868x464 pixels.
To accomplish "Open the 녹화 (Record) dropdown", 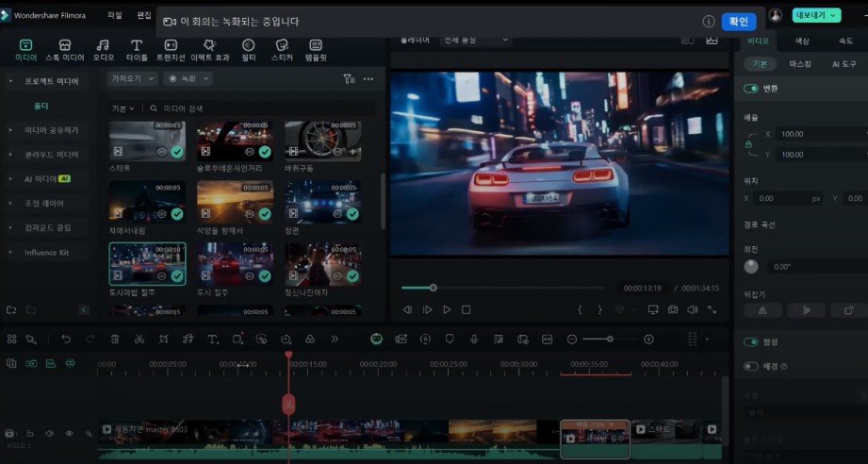I will pyautogui.click(x=187, y=79).
